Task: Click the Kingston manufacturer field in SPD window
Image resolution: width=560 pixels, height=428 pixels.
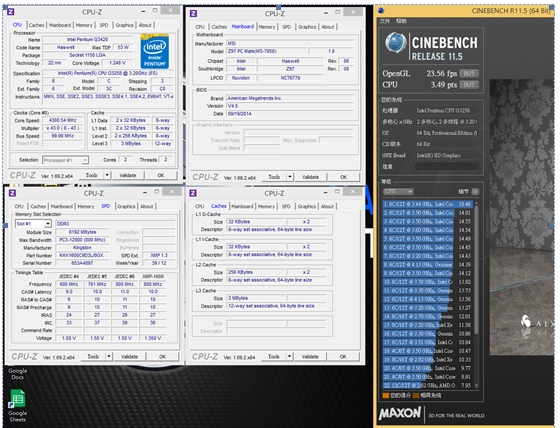Action: click(82, 248)
